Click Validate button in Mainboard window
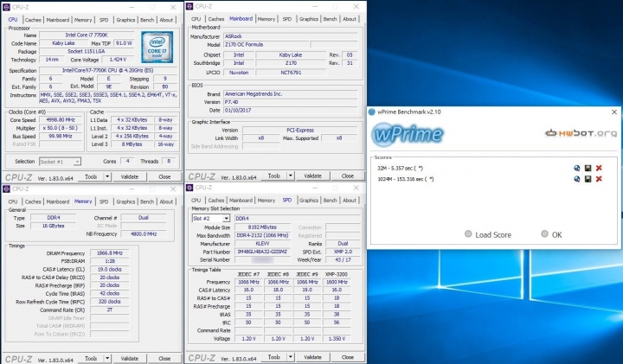The height and width of the screenshot is (364, 623). [312, 176]
